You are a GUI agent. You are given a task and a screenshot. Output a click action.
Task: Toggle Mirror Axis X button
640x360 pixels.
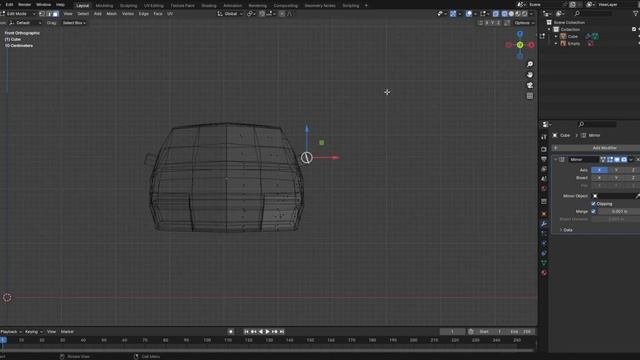click(x=599, y=170)
